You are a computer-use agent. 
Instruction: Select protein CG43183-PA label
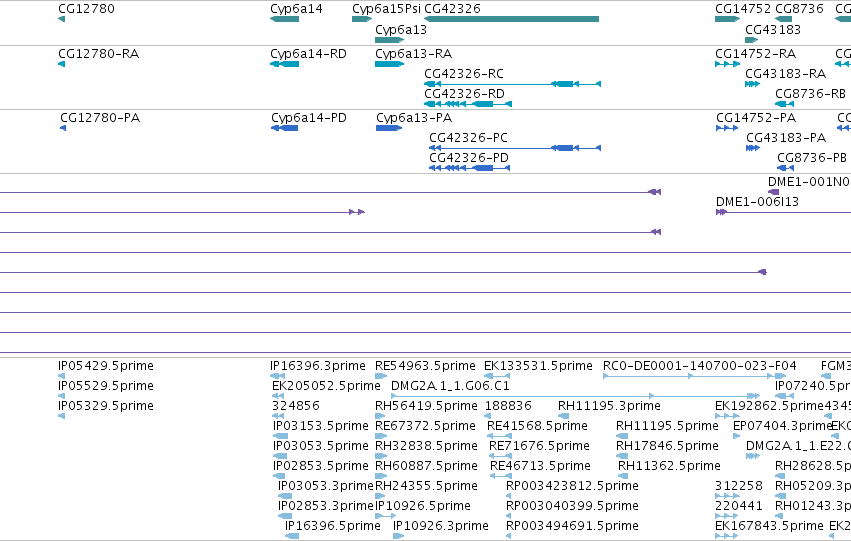[x=786, y=138]
